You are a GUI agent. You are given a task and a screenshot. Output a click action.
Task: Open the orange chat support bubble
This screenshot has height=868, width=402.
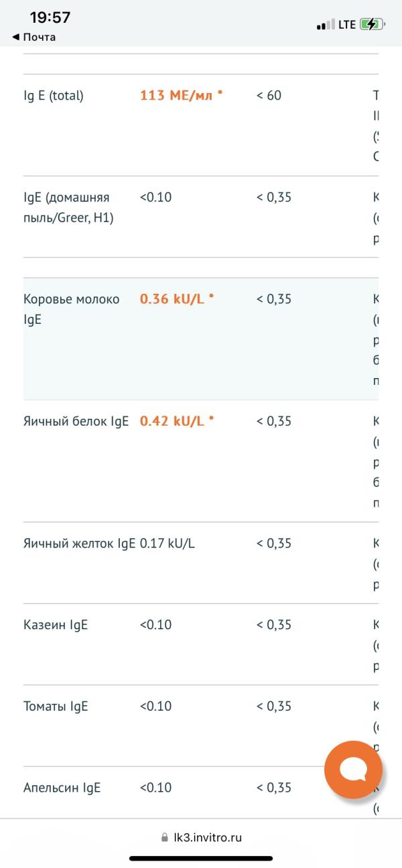pos(353,770)
